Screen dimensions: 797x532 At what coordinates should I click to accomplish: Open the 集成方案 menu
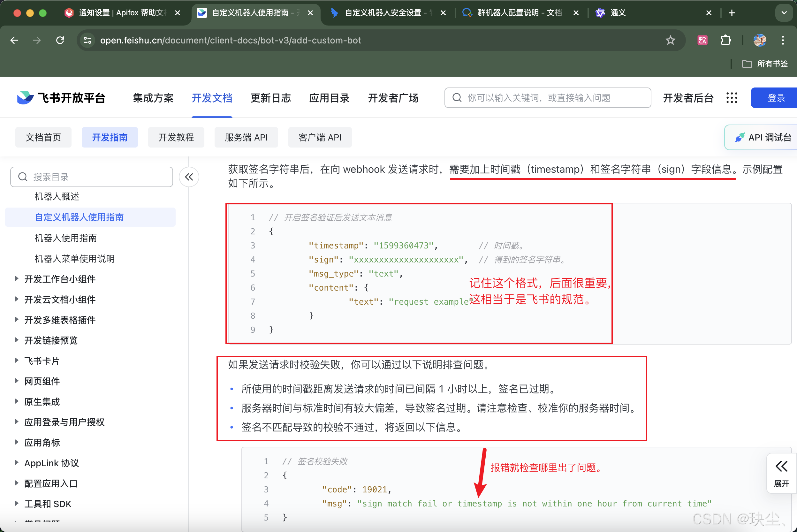point(153,98)
